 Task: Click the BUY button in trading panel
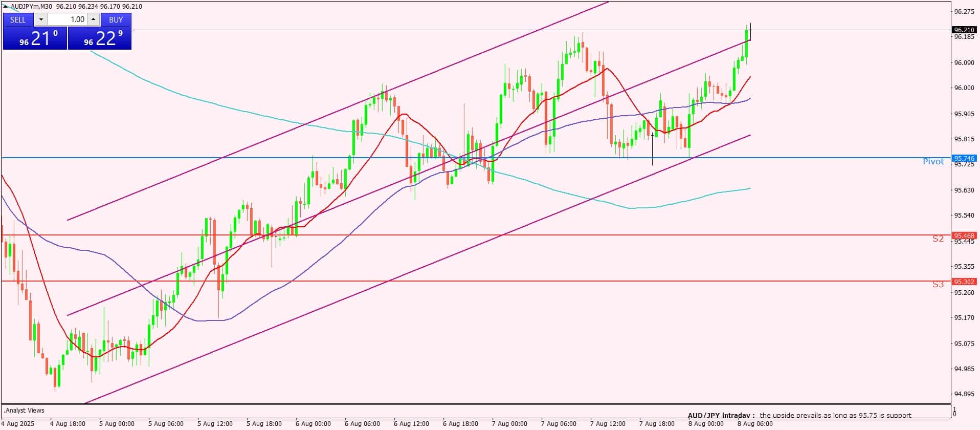(x=116, y=19)
